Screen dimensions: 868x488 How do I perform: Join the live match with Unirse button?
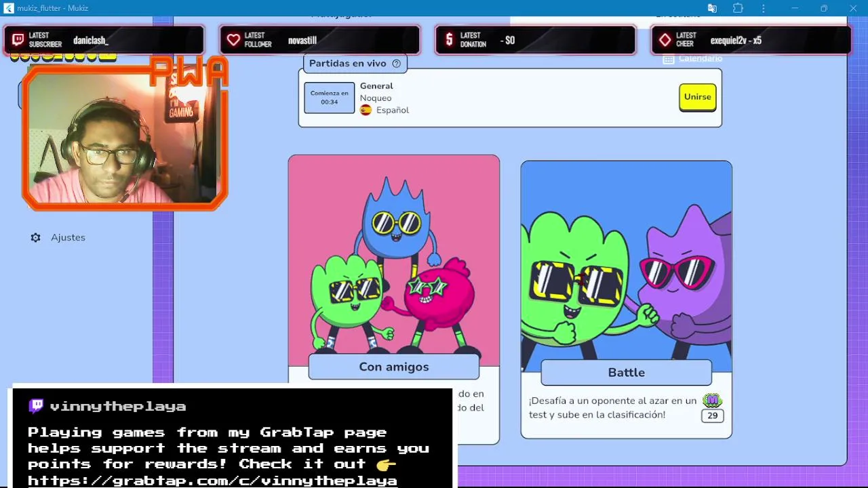pos(697,97)
